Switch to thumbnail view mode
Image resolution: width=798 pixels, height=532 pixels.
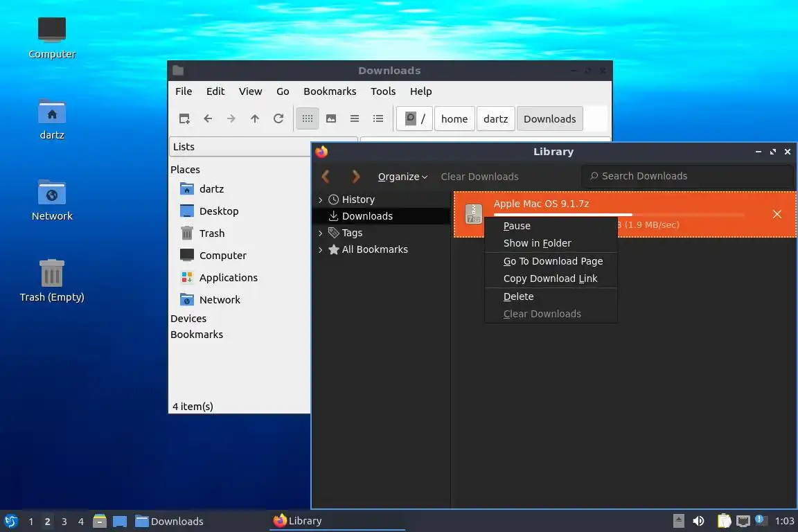331,118
